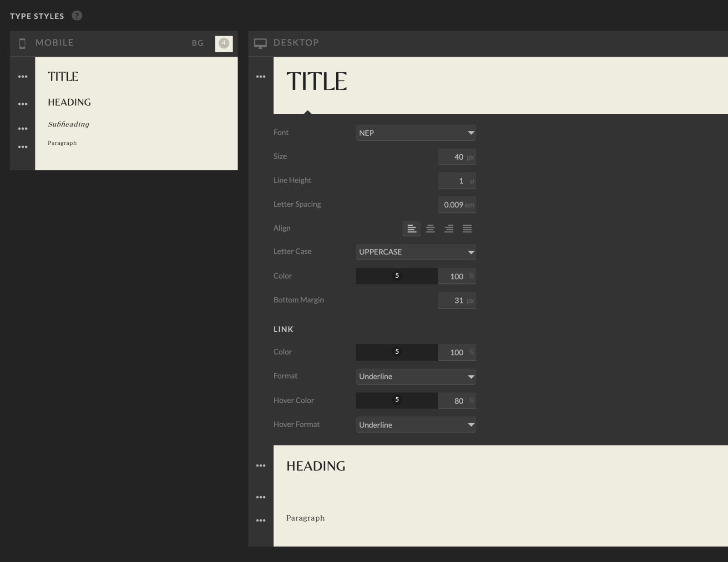Click the Size input field
This screenshot has width=728, height=562.
point(456,157)
